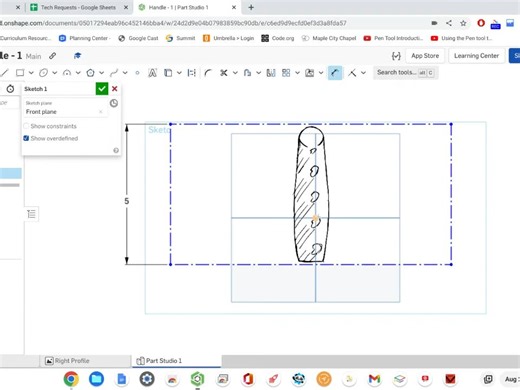Select the 3 point arc tool
The width and height of the screenshot is (520, 390).
[x=67, y=73]
